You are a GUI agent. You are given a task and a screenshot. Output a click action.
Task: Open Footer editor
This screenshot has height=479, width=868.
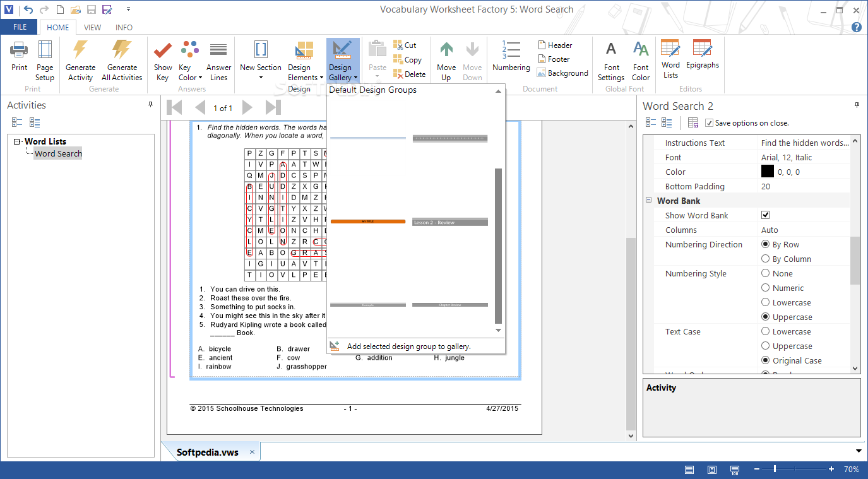pyautogui.click(x=554, y=59)
